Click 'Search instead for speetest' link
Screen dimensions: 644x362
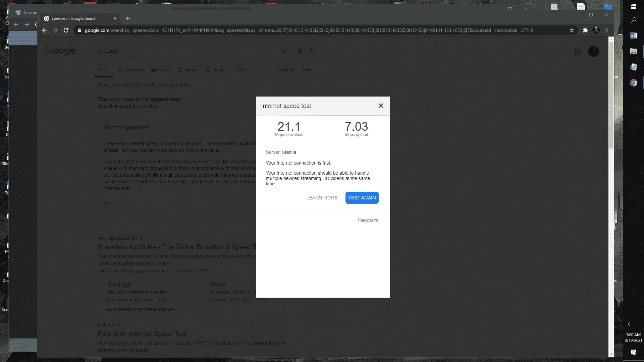point(128,106)
